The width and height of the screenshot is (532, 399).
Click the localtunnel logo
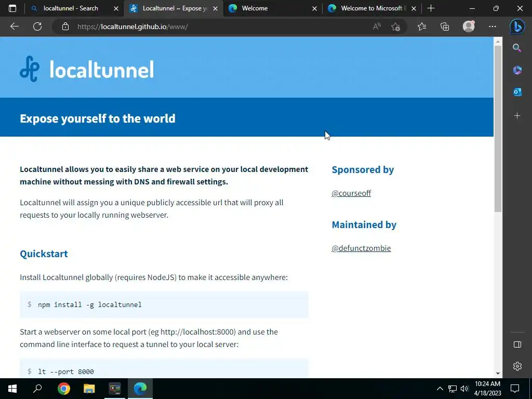[87, 69]
